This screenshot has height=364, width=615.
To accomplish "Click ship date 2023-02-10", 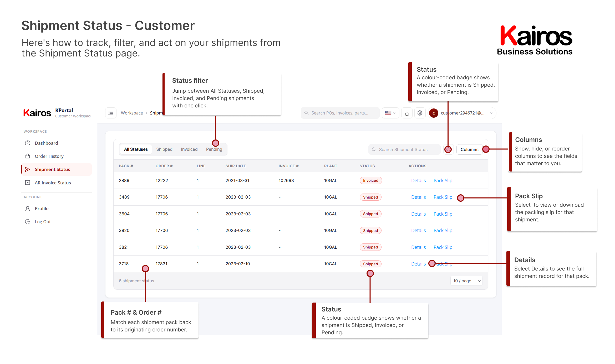I will (238, 264).
